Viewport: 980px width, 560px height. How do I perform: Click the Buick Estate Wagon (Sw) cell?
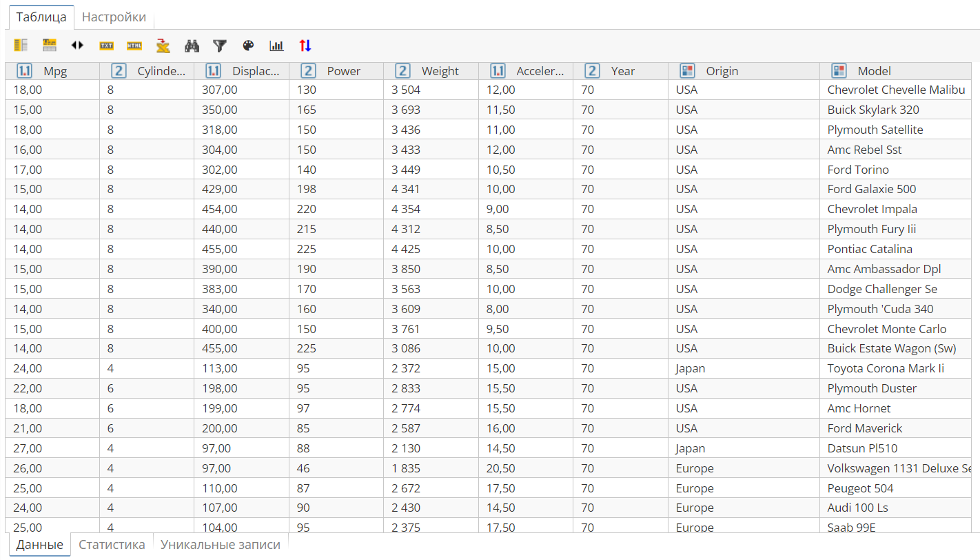tap(896, 348)
